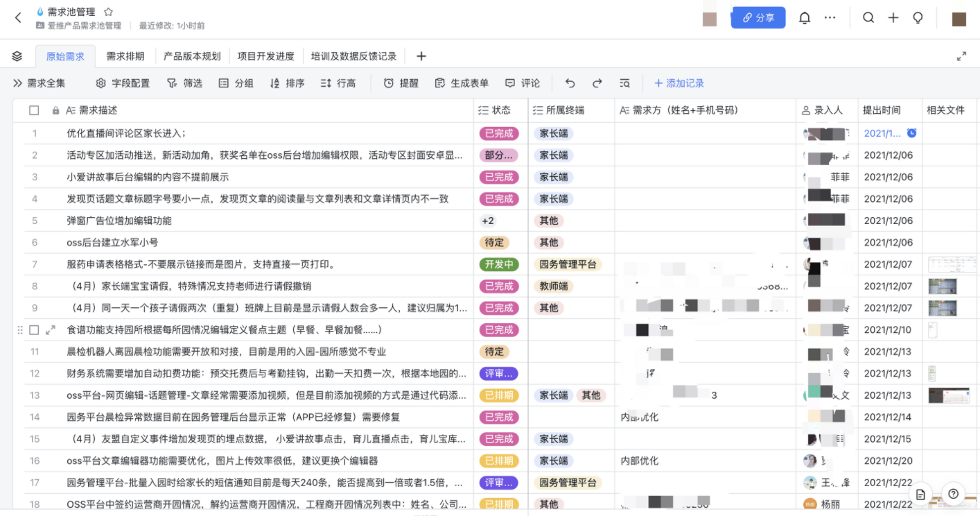Image resolution: width=980 pixels, height=516 pixels.
Task: Click 生成表单 to generate a form
Action: tap(462, 83)
